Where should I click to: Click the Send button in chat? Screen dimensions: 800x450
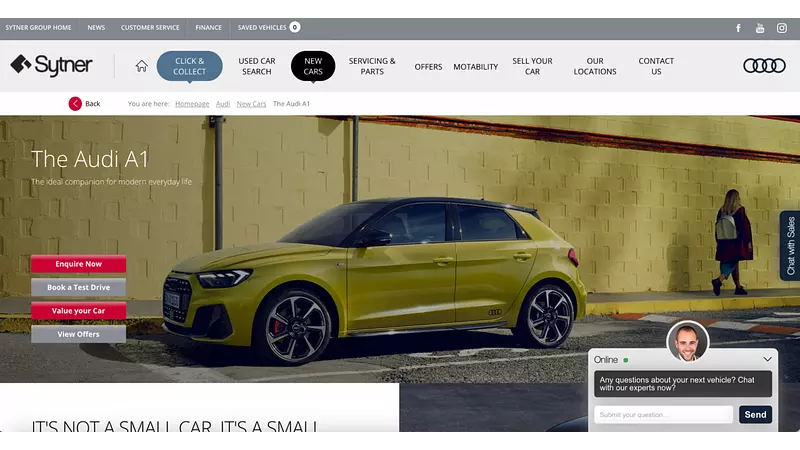coord(755,414)
